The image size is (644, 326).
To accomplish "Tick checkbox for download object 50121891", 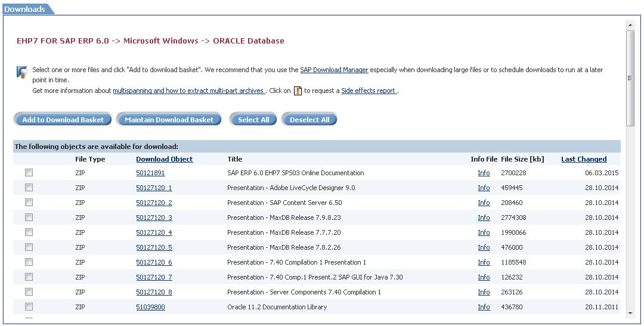I will pyautogui.click(x=29, y=173).
